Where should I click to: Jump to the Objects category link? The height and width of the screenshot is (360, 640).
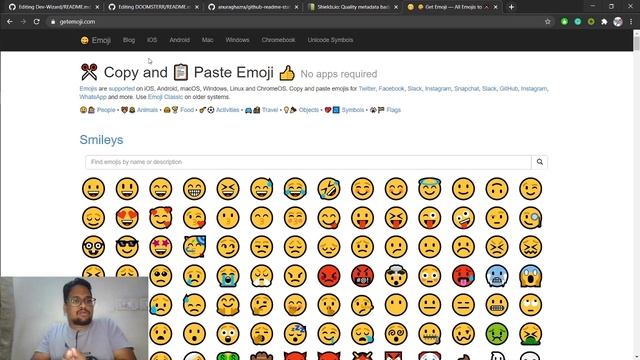309,110
